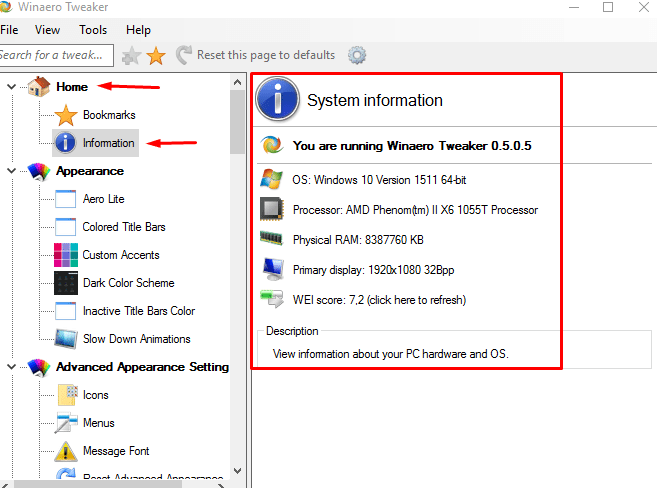657x488 pixels.
Task: Click Primary display: 1920x1080 32Bpp text
Action: (x=373, y=270)
